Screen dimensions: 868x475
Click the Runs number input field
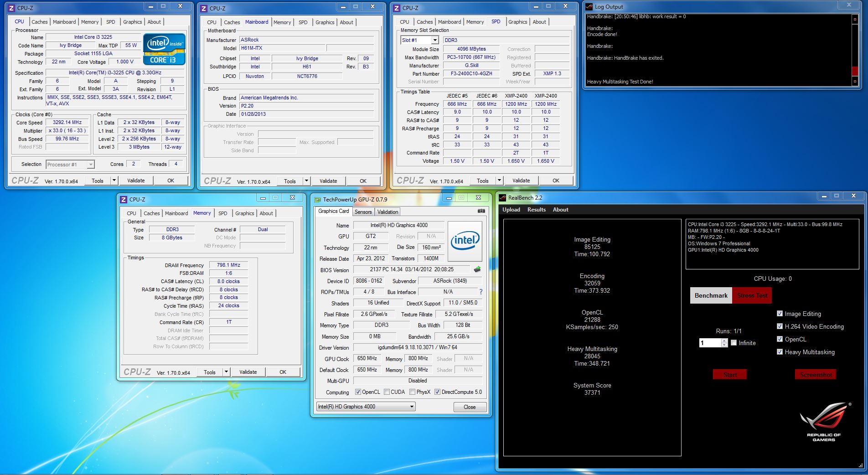pos(710,343)
